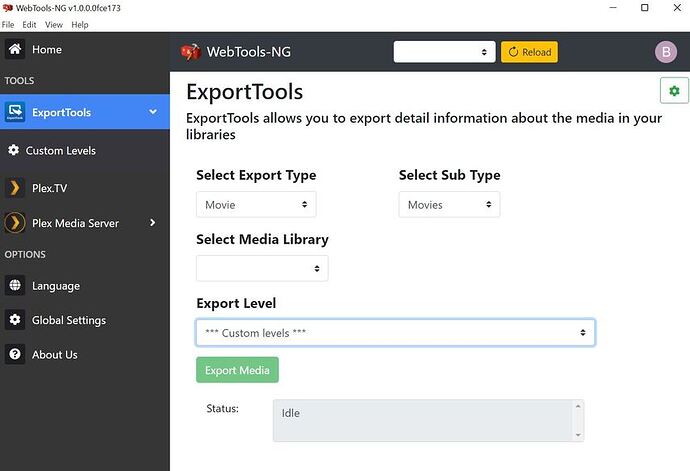The image size is (690, 471).
Task: Click the Export Media button
Action: (237, 370)
